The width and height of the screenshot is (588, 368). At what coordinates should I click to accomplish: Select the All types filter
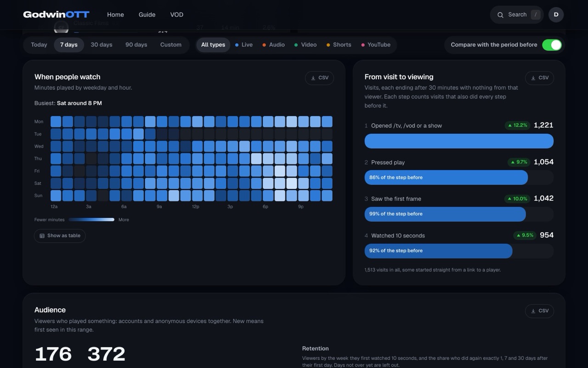pos(213,45)
